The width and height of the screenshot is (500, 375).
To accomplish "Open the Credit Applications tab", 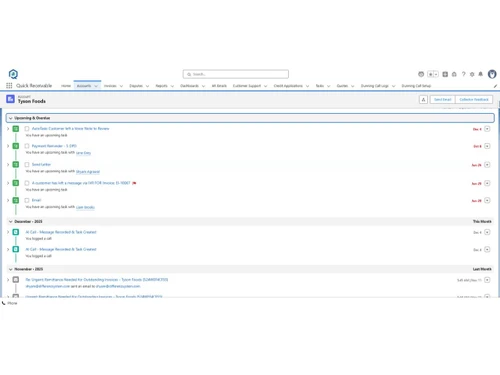I will click(x=288, y=86).
